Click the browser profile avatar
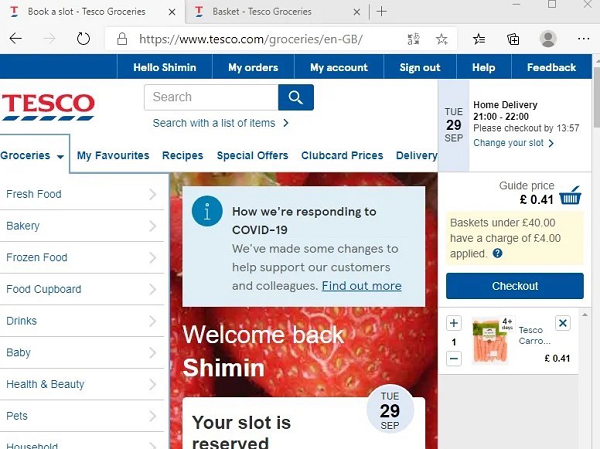 point(548,39)
